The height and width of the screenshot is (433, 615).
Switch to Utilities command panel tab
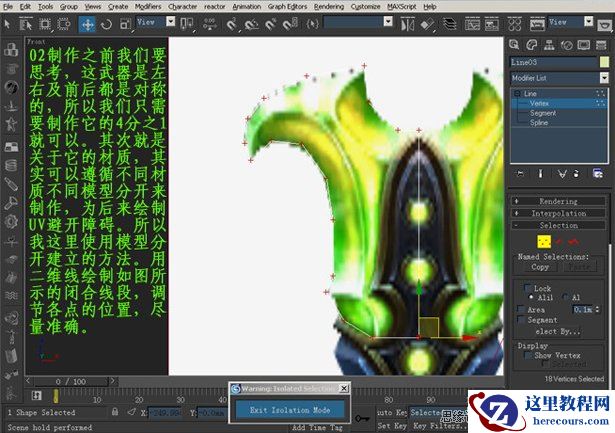pos(601,45)
